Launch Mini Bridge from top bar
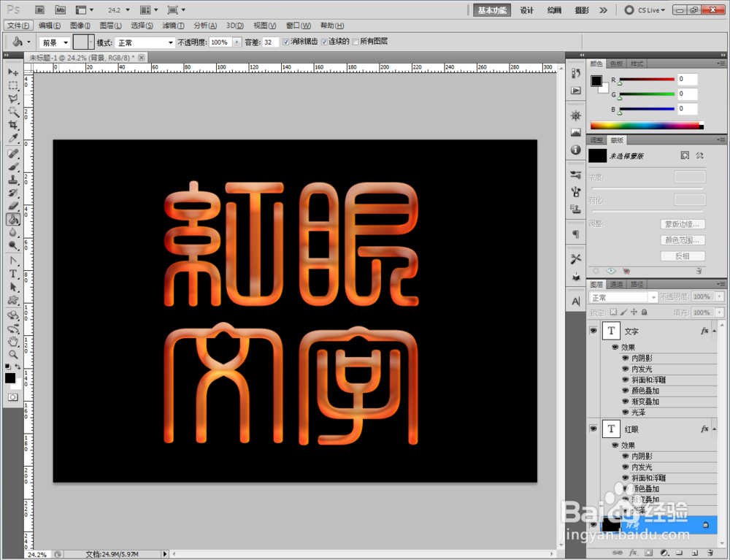The height and width of the screenshot is (560, 730). coord(60,9)
